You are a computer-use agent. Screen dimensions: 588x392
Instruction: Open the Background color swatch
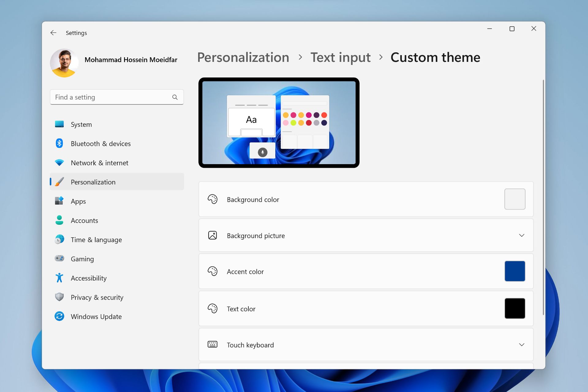pos(515,199)
